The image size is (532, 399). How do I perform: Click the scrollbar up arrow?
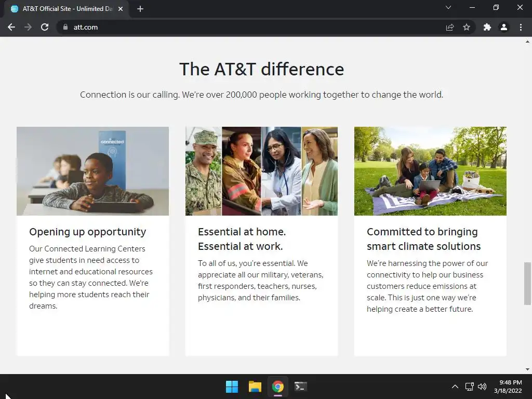527,42
